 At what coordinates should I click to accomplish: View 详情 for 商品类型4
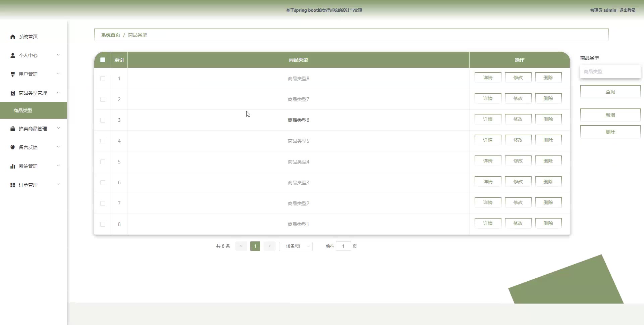[x=488, y=161]
